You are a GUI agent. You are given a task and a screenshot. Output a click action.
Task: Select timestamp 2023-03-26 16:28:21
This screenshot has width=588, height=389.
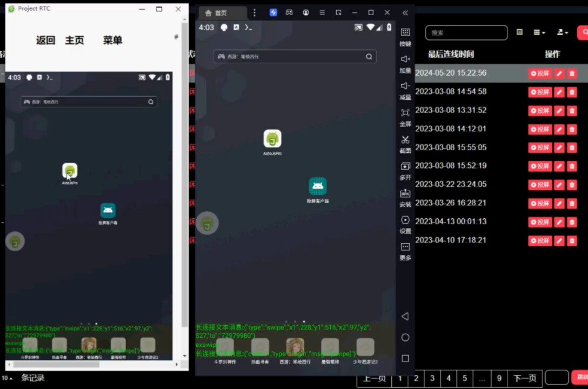tap(451, 203)
